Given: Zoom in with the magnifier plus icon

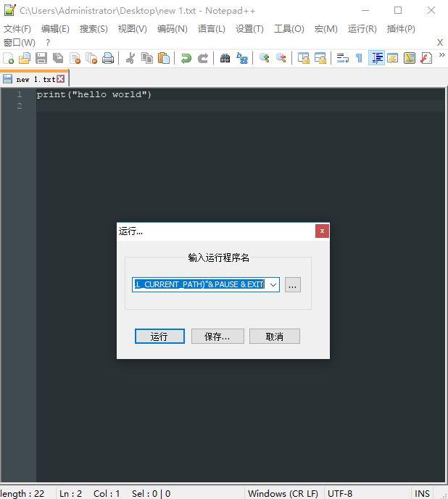Looking at the screenshot, I should (x=264, y=58).
